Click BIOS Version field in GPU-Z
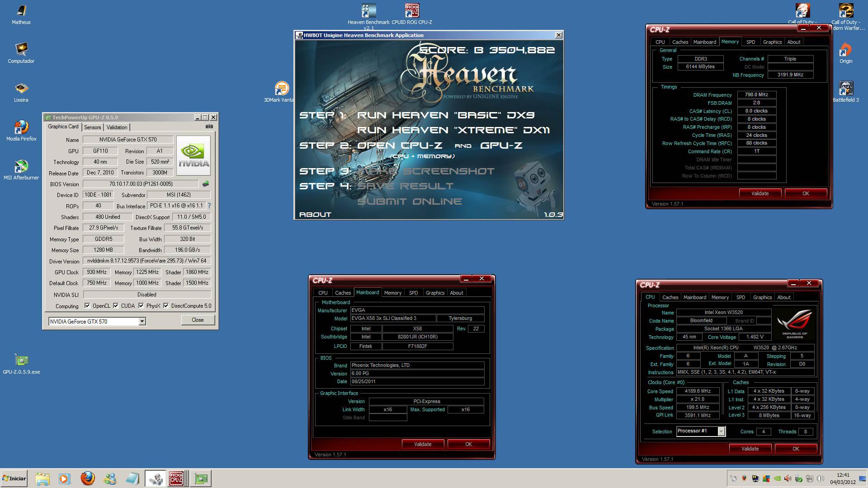The height and width of the screenshot is (488, 868). pyautogui.click(x=141, y=184)
